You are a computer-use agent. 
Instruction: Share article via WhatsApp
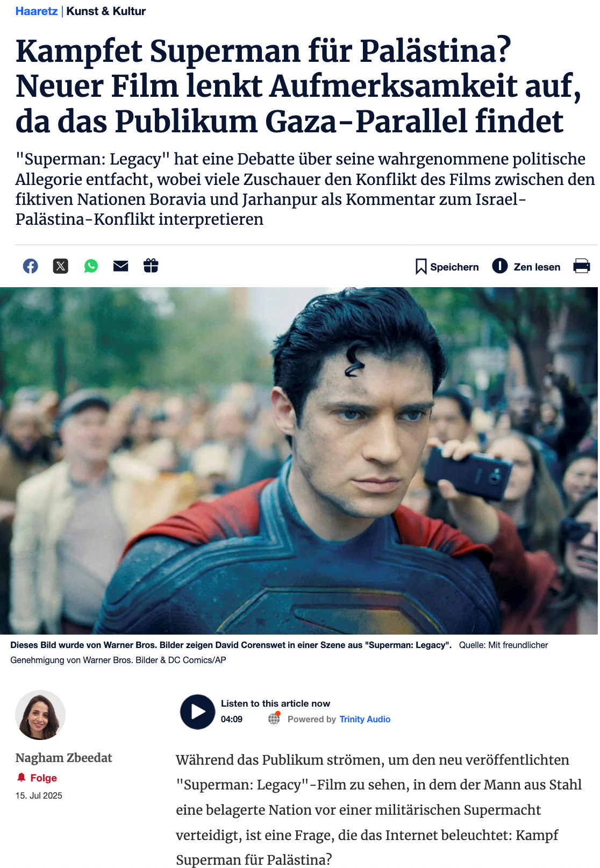click(x=91, y=266)
